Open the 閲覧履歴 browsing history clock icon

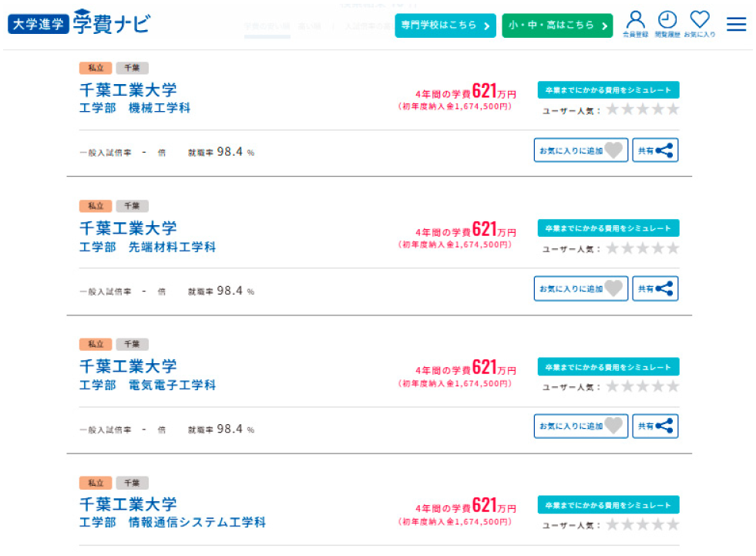pyautogui.click(x=667, y=24)
